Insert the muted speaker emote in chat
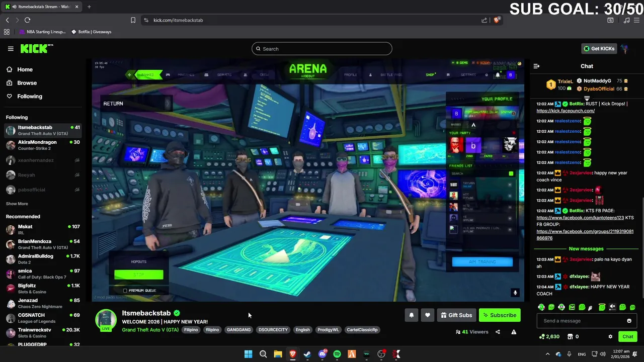This screenshot has height=362, width=644. click(x=612, y=307)
